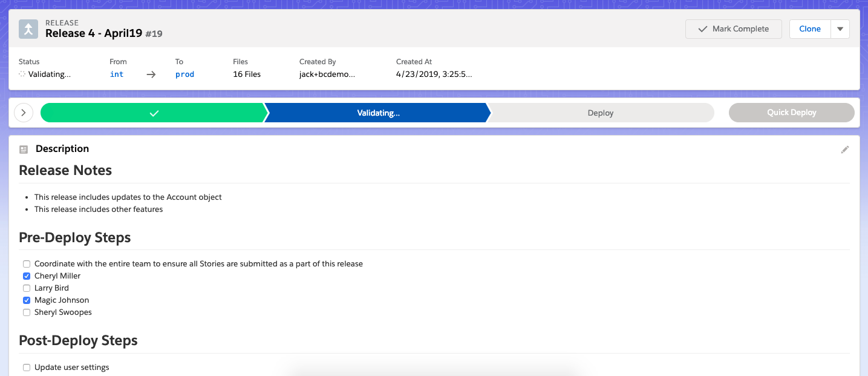Viewport: 868px width, 376px height.
Task: Click the Created By value jack+bcdemo
Action: coord(327,74)
